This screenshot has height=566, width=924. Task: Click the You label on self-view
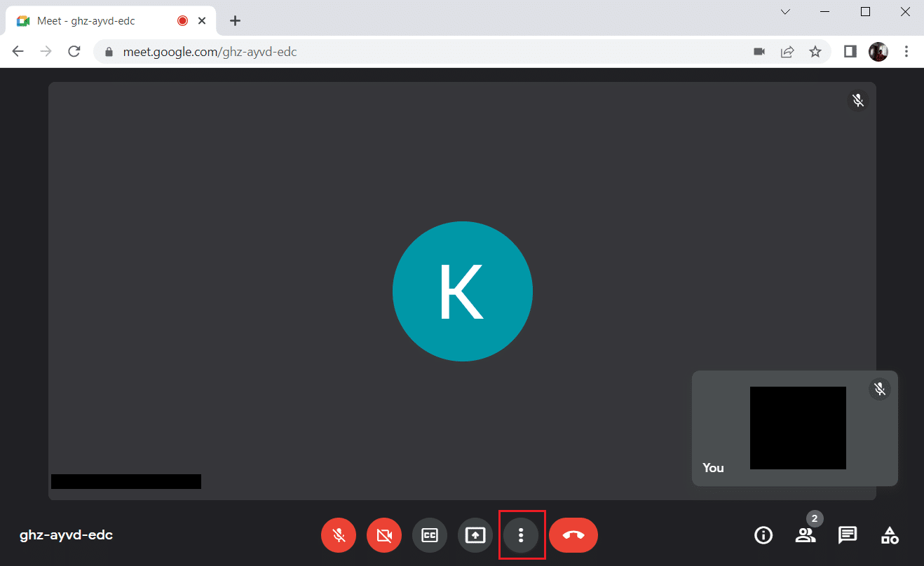(x=713, y=467)
